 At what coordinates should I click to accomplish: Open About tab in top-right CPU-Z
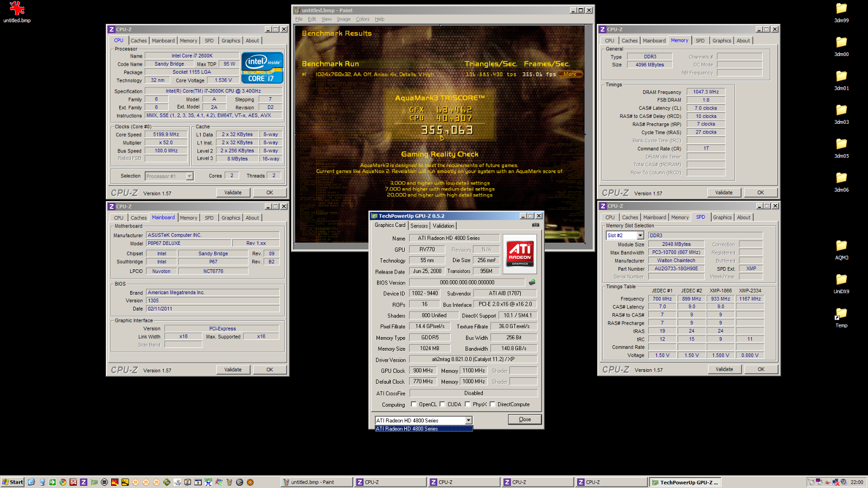(743, 41)
